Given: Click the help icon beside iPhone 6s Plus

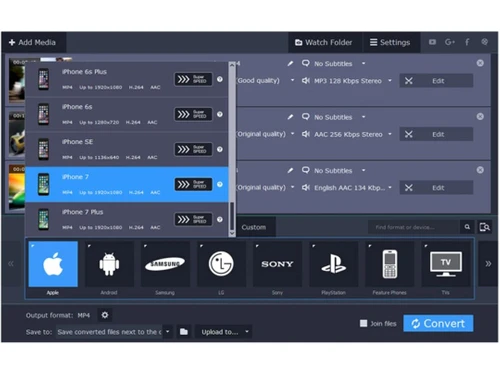Looking at the screenshot, I should tap(220, 79).
